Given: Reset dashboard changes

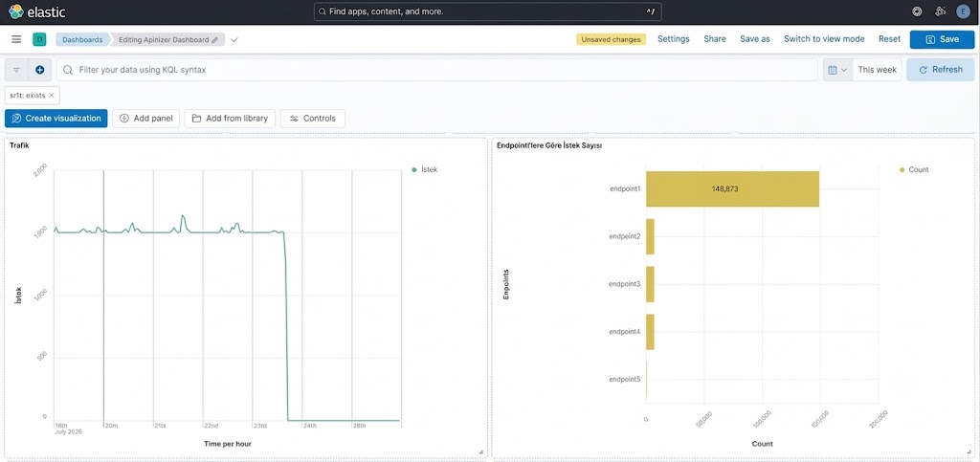Looking at the screenshot, I should [889, 38].
